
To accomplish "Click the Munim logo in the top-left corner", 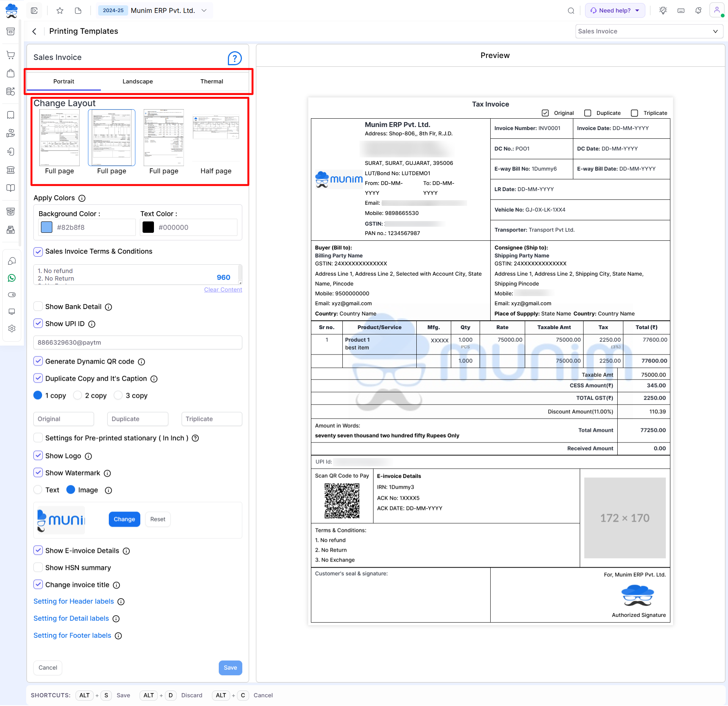I will [x=12, y=11].
